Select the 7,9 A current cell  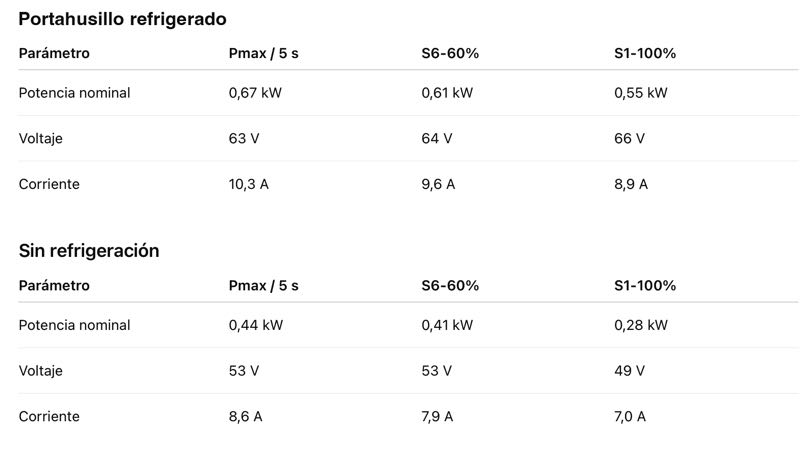438,416
